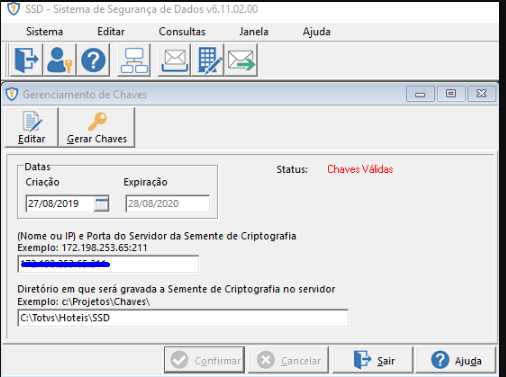Restore the Gerenciamento de Chaves window
The width and height of the screenshot is (506, 377).
[451, 94]
